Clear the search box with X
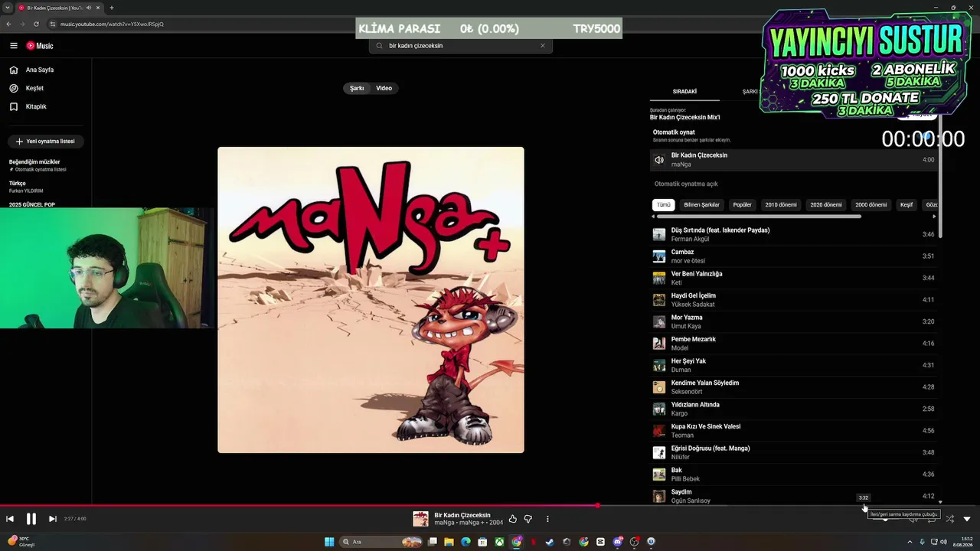980x551 pixels. [543, 46]
